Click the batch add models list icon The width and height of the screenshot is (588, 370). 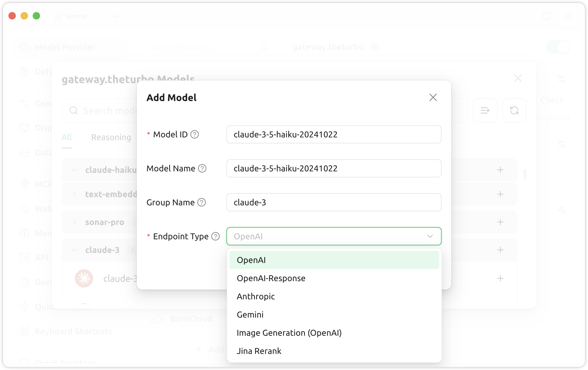(485, 110)
